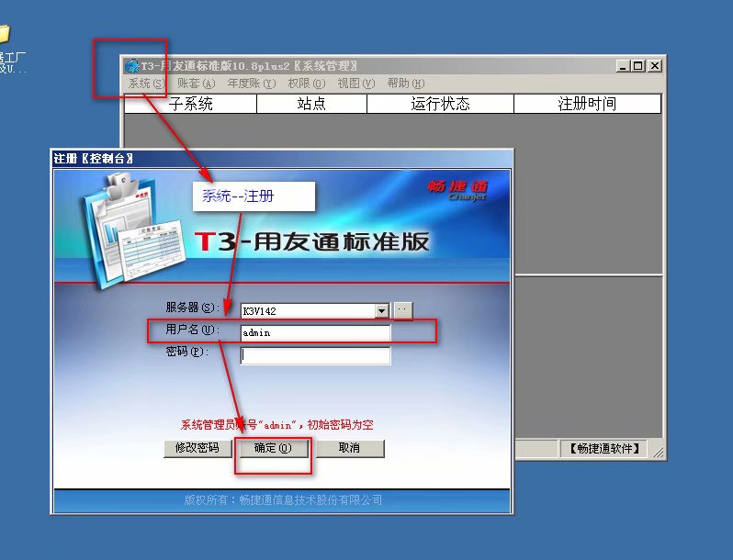Open the 系统(S) menu
The image size is (733, 560).
pyautogui.click(x=146, y=84)
